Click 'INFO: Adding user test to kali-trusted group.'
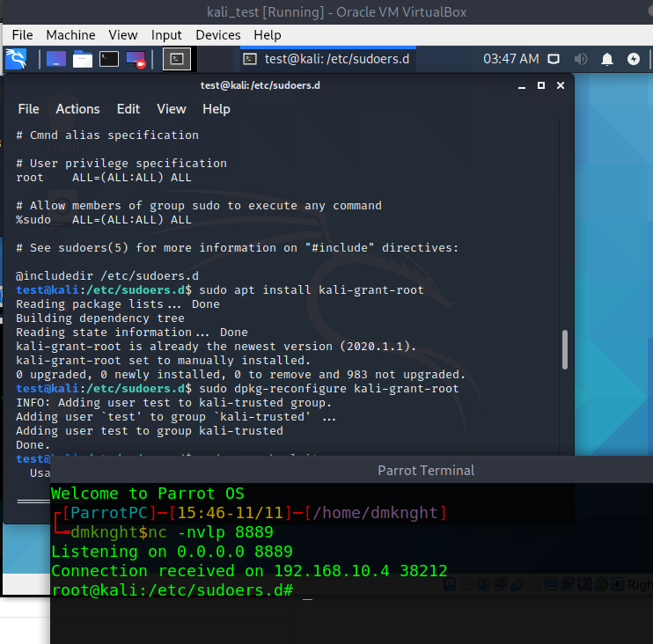The image size is (653, 644). (173, 403)
